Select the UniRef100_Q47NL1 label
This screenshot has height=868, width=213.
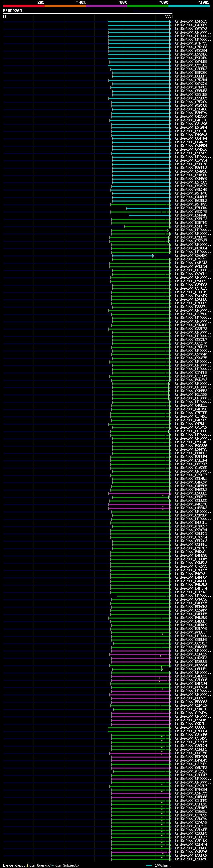[x=191, y=424]
